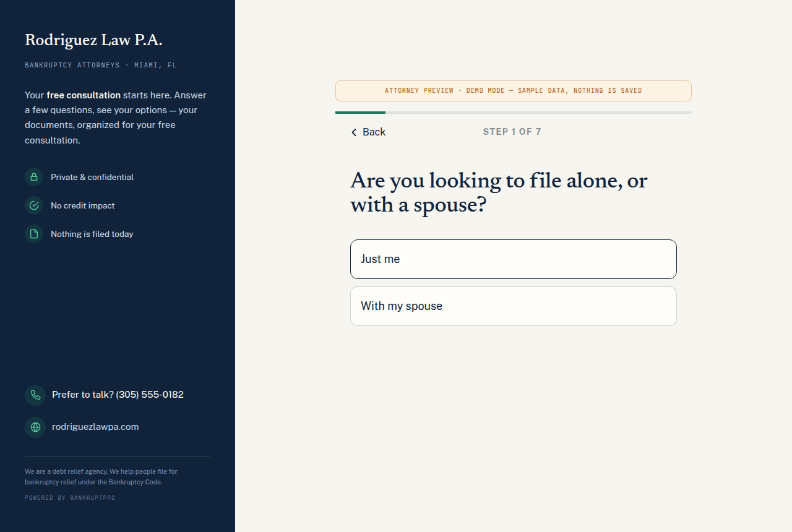792x532 pixels.
Task: Click the Private & confidential label
Action: click(92, 177)
